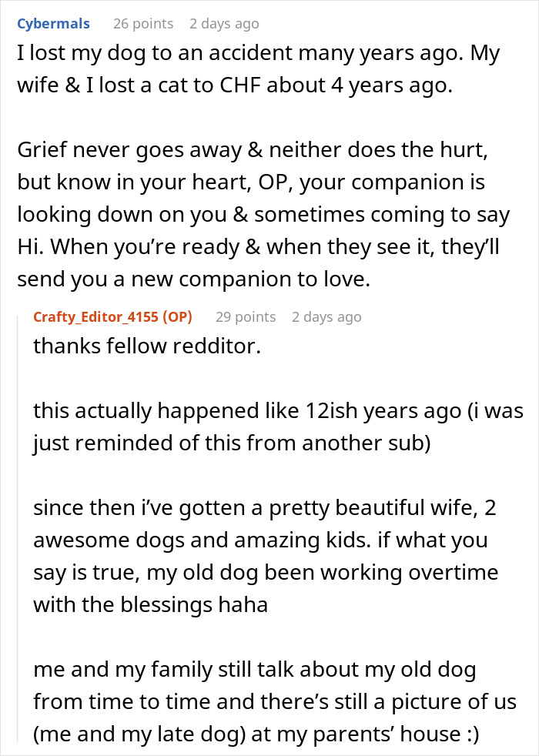Click the Crafty_Editor_4155 username
539x756 pixels.
[x=95, y=316]
